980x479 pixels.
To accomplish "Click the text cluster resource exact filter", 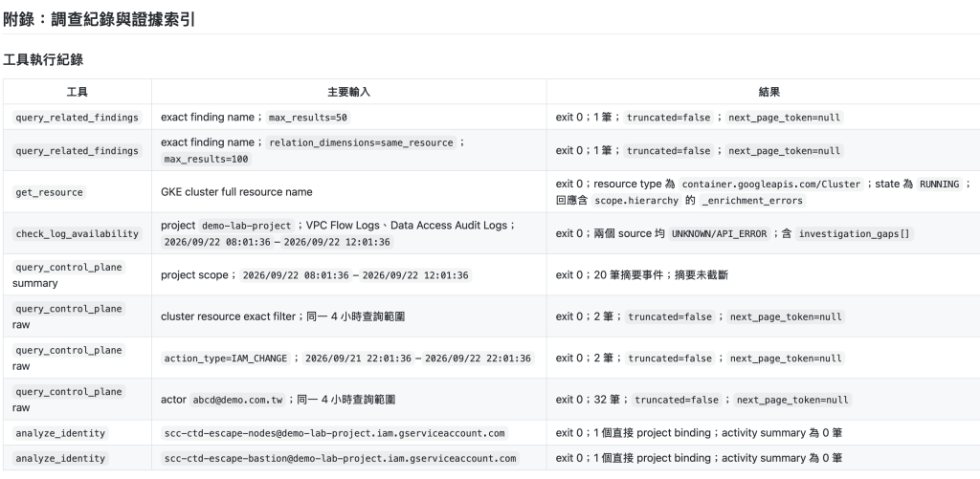I will pyautogui.click(x=228, y=316).
